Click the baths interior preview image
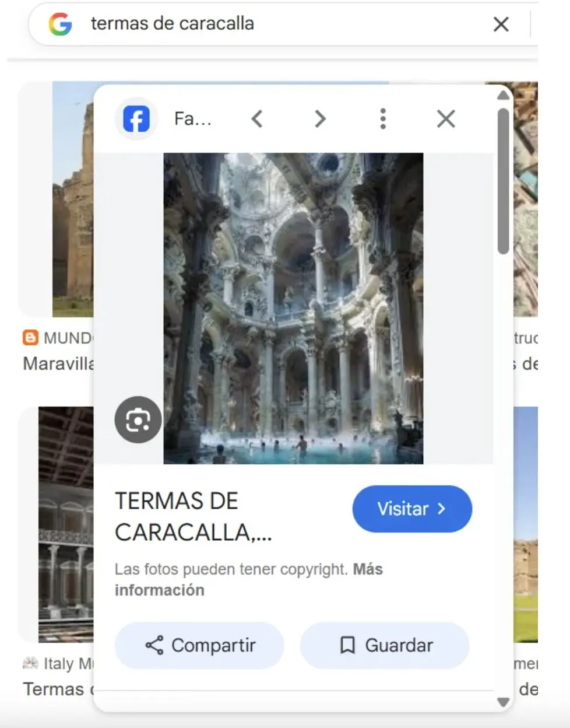The height and width of the screenshot is (728, 570). [293, 308]
